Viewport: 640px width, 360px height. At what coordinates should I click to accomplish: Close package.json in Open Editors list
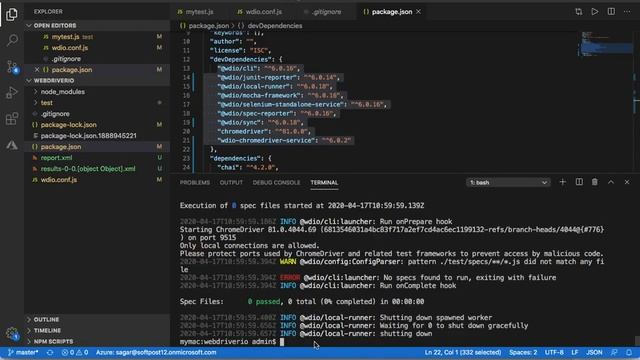[37, 70]
